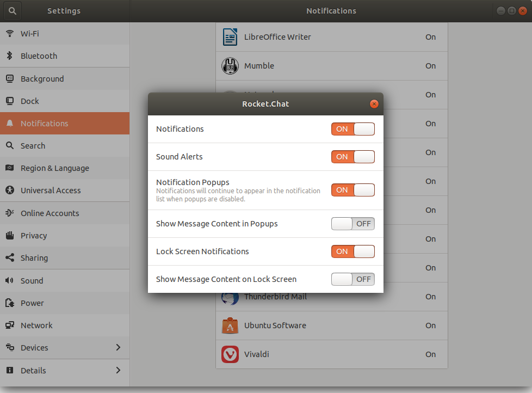The image size is (532, 393).
Task: Turn off Rocket.Chat Notifications switch
Action: (353, 129)
